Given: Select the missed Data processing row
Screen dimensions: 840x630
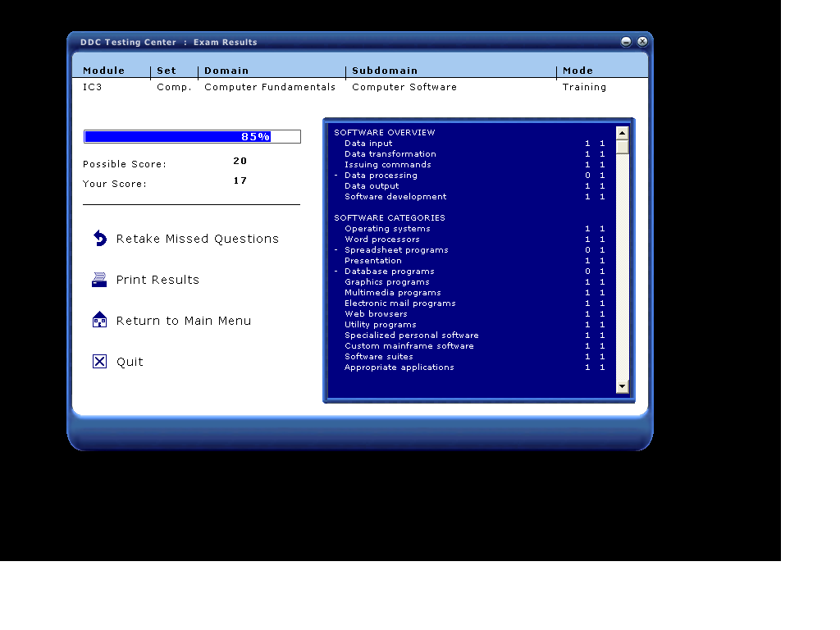Looking at the screenshot, I should tap(469, 176).
